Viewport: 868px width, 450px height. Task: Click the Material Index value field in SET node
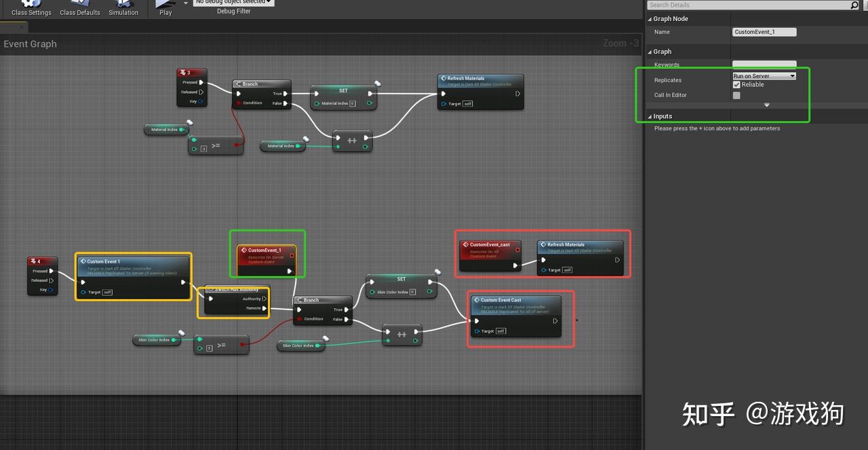pyautogui.click(x=353, y=103)
